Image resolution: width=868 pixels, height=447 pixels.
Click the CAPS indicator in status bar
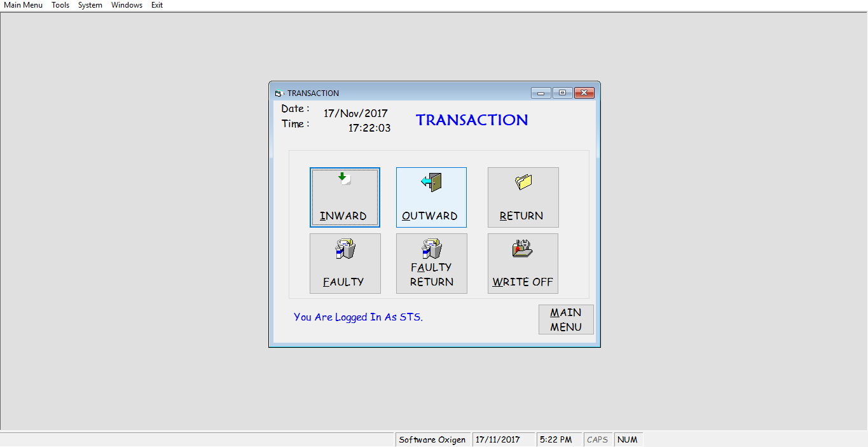[598, 439]
